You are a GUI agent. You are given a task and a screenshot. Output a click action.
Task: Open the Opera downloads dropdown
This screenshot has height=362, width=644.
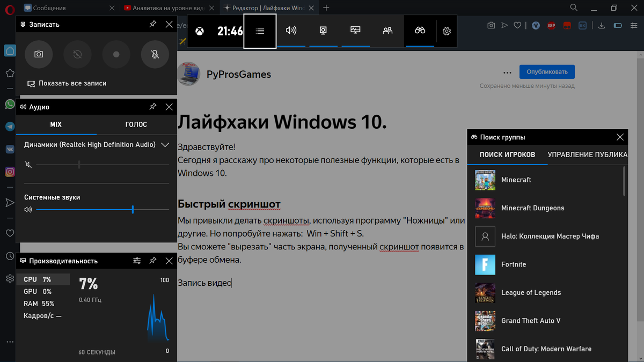(601, 25)
